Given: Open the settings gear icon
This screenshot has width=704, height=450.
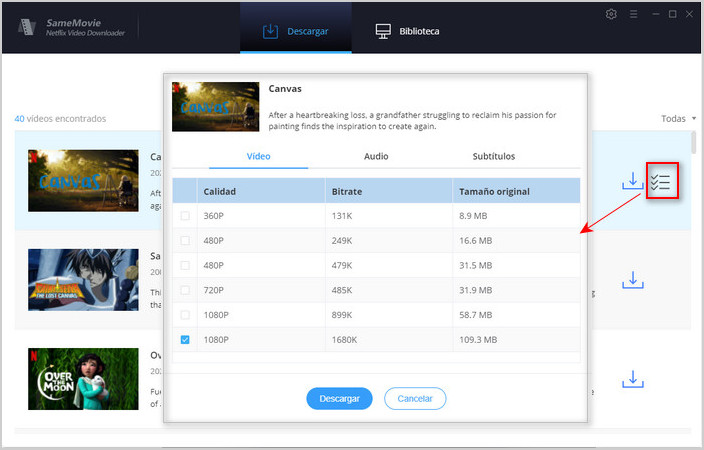Looking at the screenshot, I should [611, 14].
